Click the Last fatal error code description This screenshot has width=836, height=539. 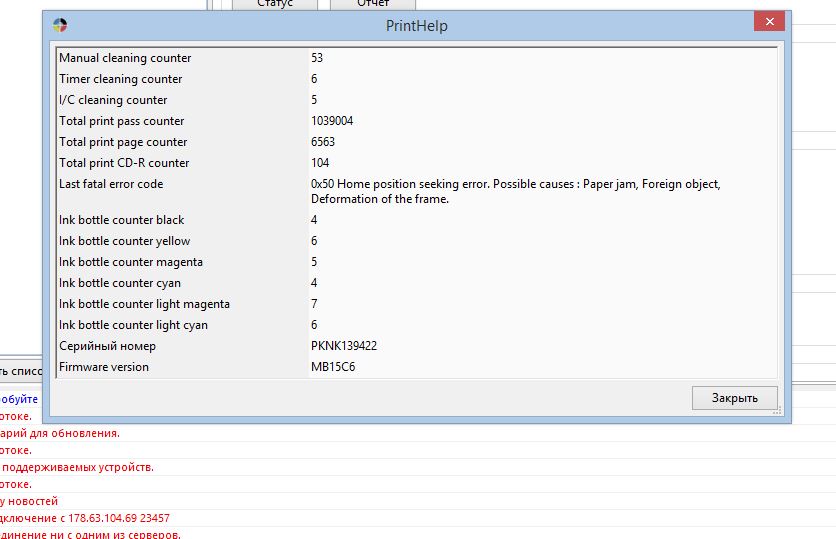pos(516,191)
